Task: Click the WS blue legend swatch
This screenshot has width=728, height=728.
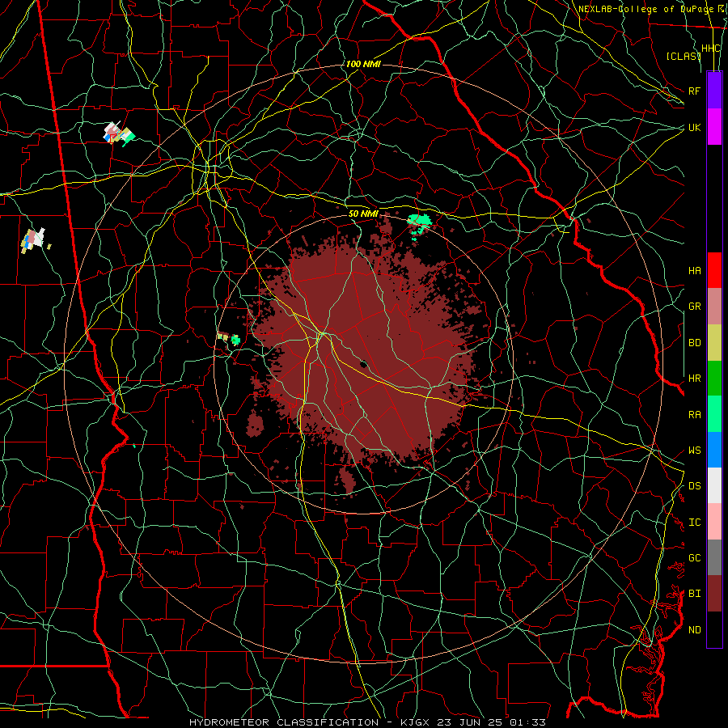Action: pos(714,450)
